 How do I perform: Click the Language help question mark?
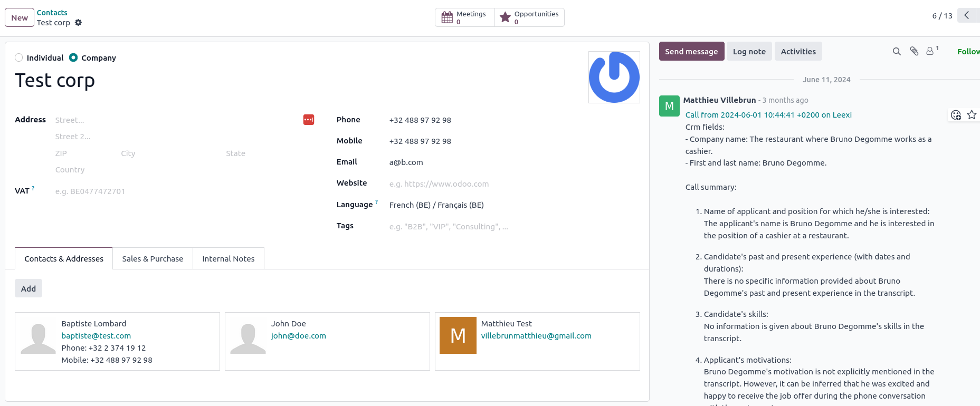click(376, 201)
